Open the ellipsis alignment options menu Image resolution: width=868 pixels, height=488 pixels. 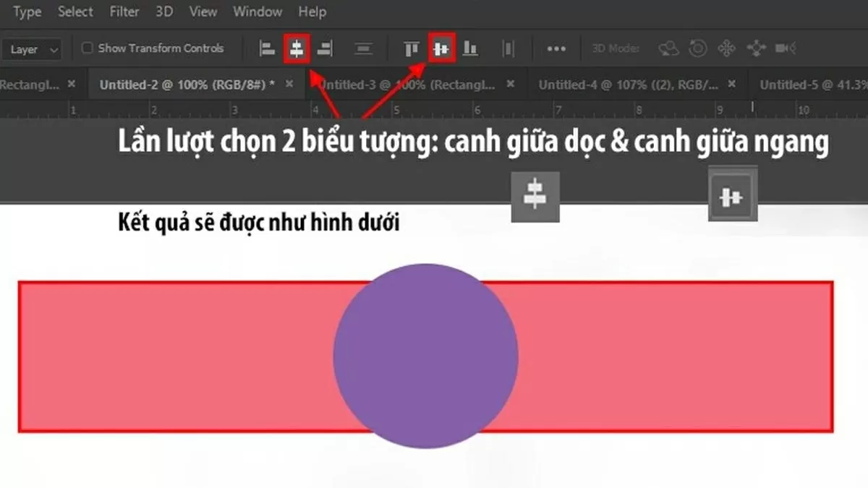pyautogui.click(x=556, y=49)
